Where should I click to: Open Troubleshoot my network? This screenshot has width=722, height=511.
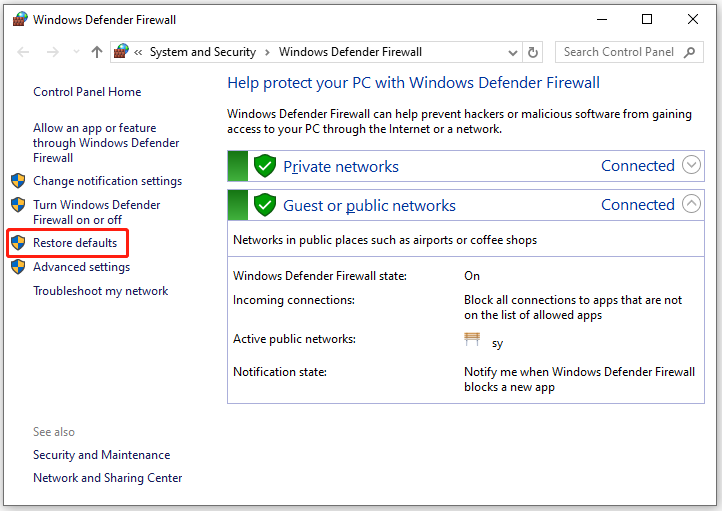pyautogui.click(x=100, y=291)
